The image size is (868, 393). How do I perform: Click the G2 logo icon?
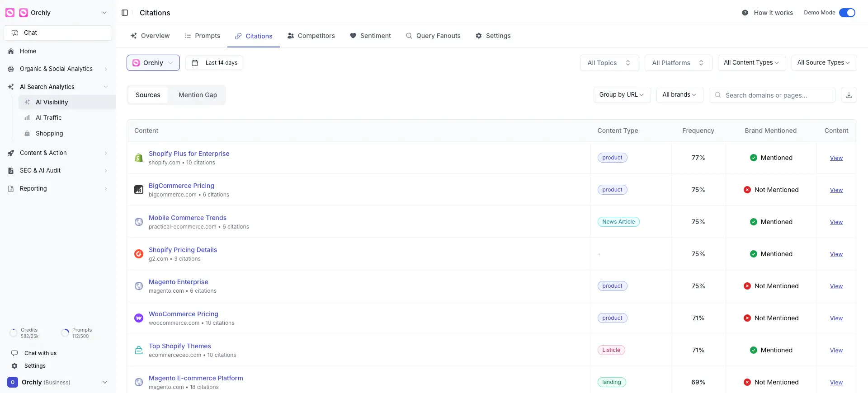(139, 254)
